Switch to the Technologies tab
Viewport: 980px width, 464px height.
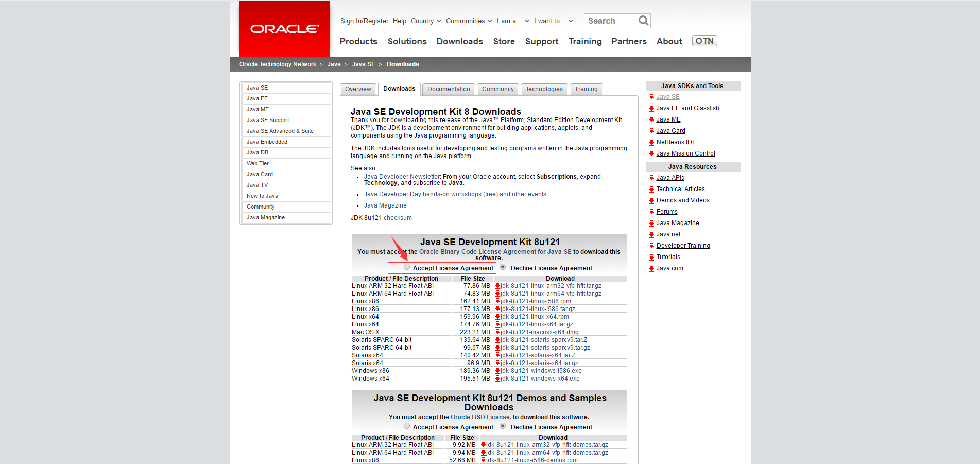[544, 89]
